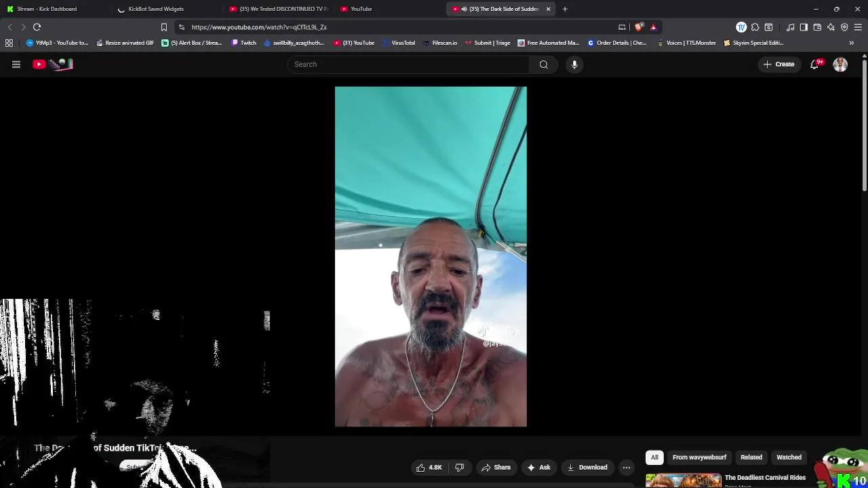Like the video with 4.8K likes
Viewport: 868px width, 488px height.
pyautogui.click(x=429, y=467)
